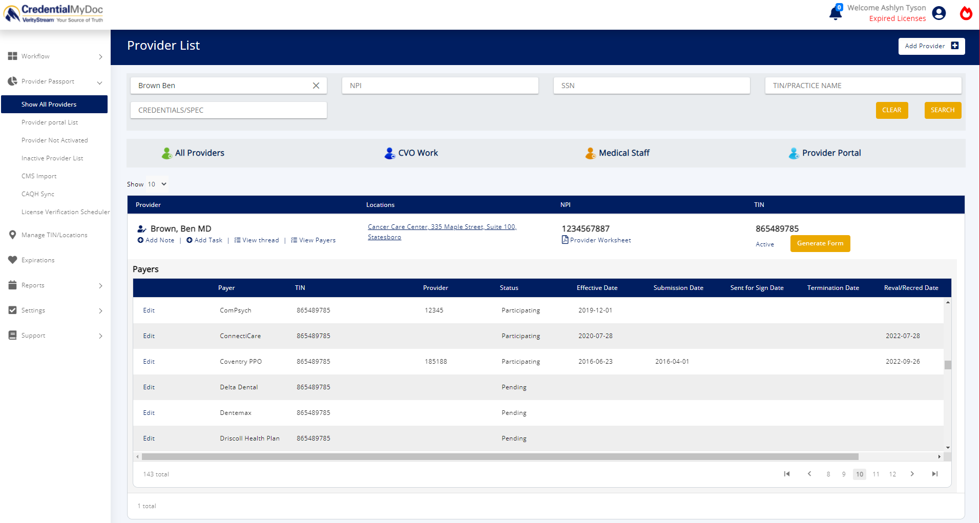Collapse the Provider Passport section chevron
Viewport: 980px width, 523px height.
tap(100, 82)
